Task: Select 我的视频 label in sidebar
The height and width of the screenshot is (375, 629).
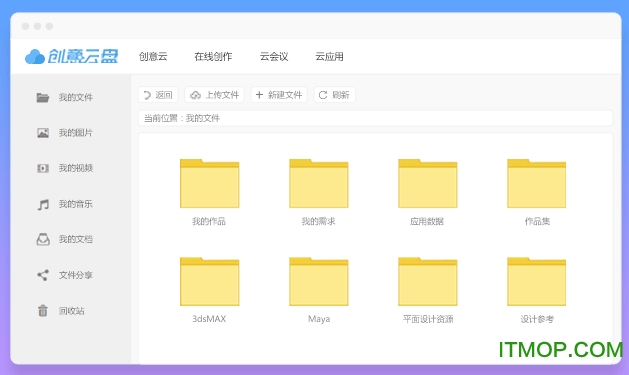Action: [x=76, y=168]
